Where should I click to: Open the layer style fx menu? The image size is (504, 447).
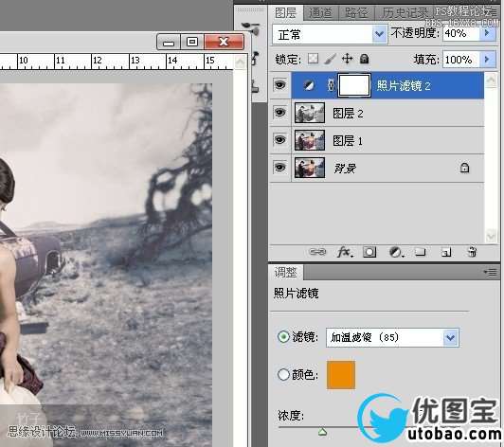345,252
